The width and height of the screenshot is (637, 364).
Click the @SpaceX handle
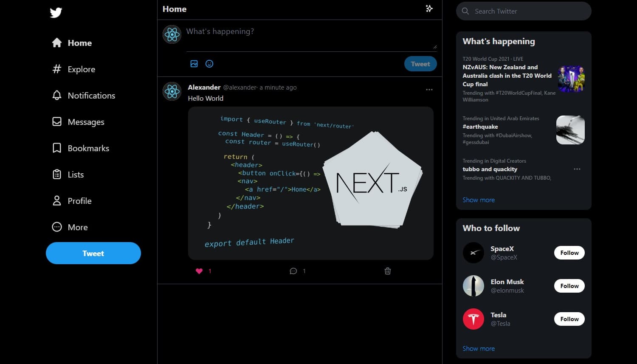click(504, 257)
